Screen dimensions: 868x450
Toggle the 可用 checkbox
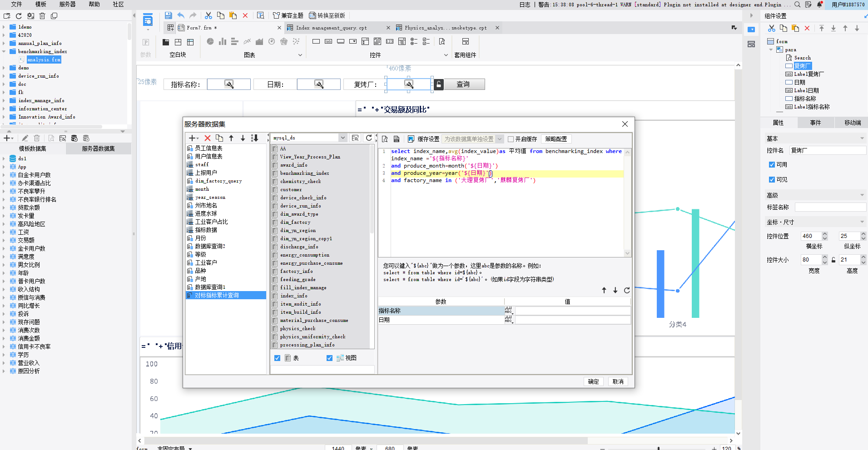(x=772, y=165)
